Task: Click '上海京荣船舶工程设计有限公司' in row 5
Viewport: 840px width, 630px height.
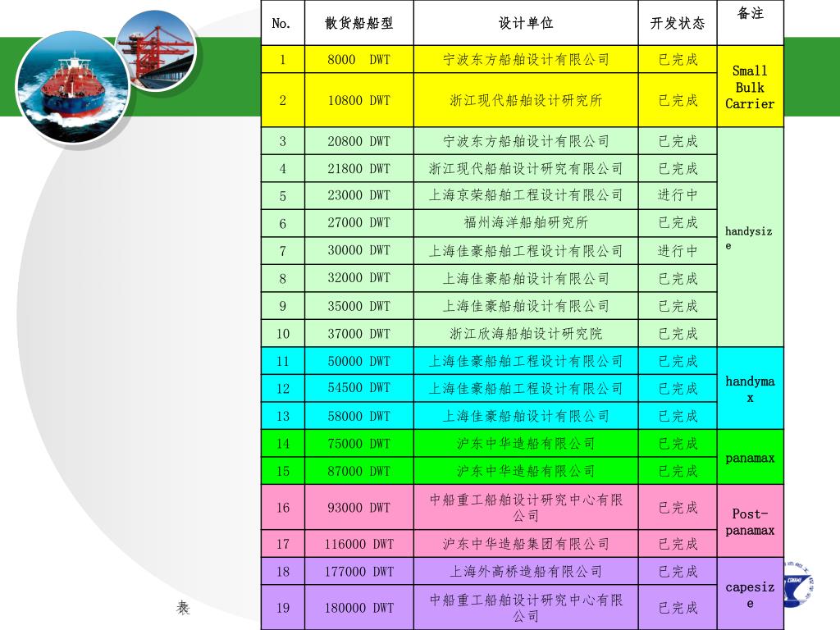Action: click(x=526, y=195)
